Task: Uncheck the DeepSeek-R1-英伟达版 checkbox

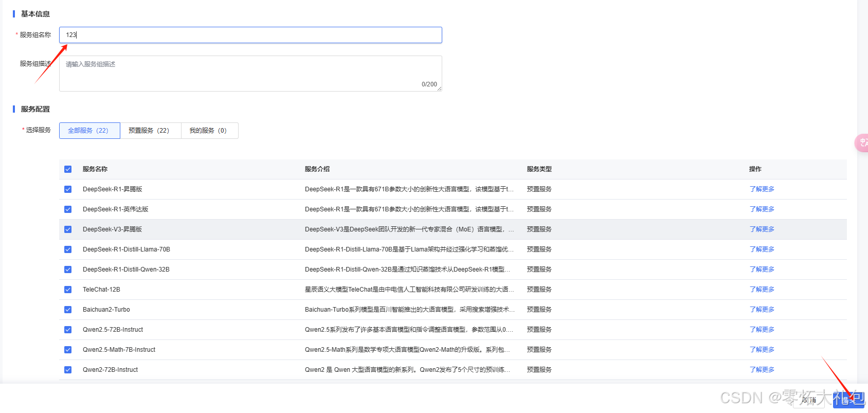Action: pos(68,209)
